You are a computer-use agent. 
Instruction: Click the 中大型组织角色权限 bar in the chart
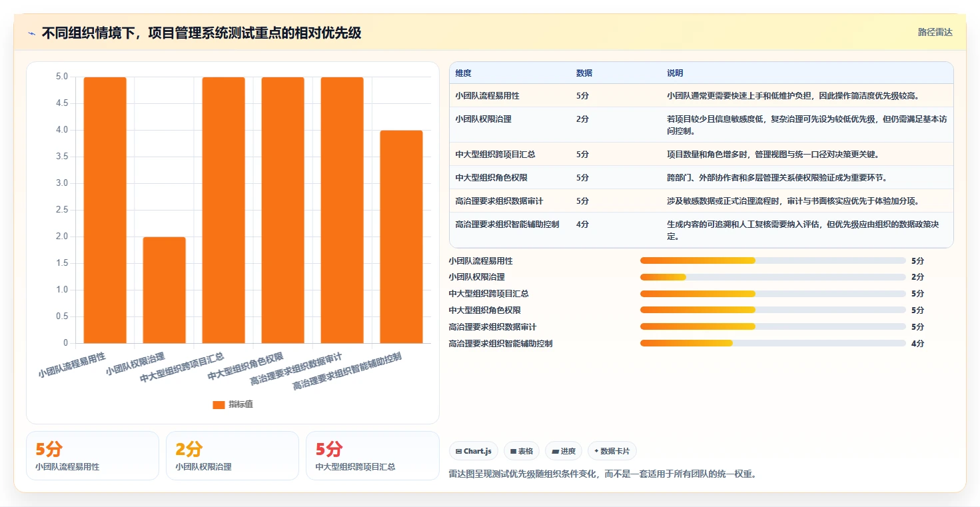click(x=282, y=210)
